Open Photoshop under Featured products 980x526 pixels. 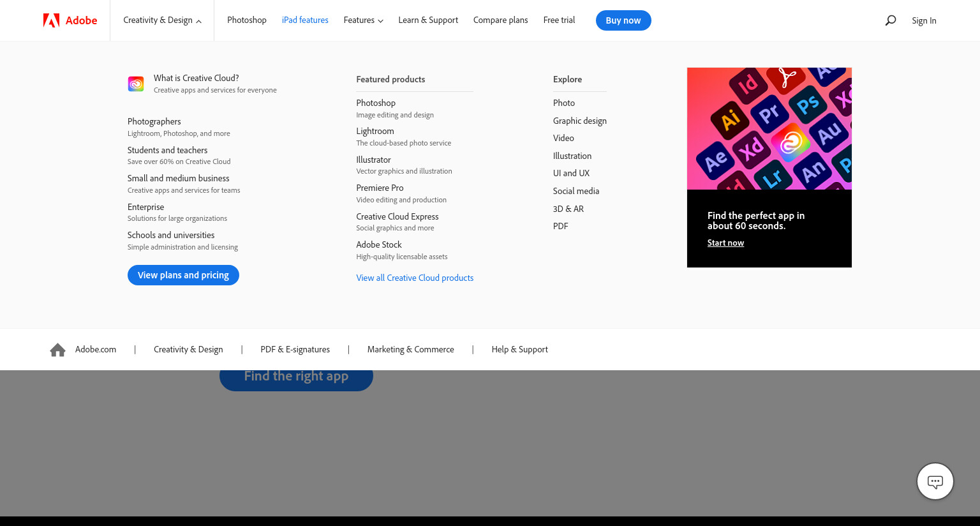[376, 103]
